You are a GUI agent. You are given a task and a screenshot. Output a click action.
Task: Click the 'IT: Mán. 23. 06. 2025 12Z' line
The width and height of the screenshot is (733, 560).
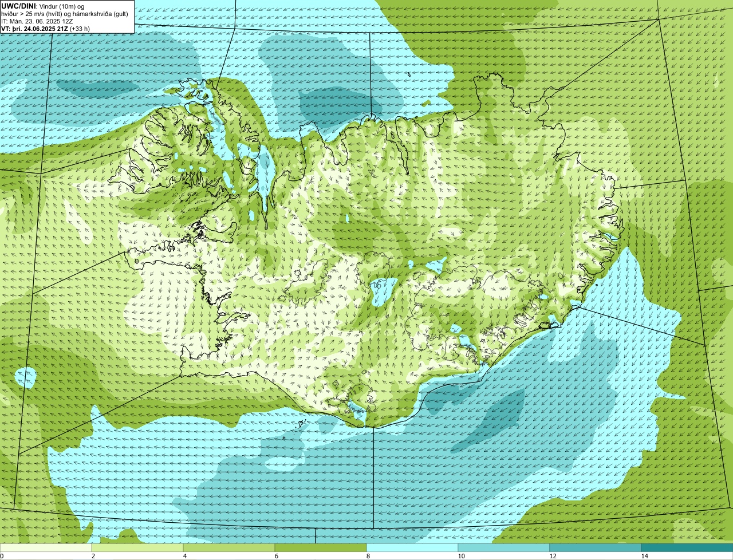click(x=37, y=21)
